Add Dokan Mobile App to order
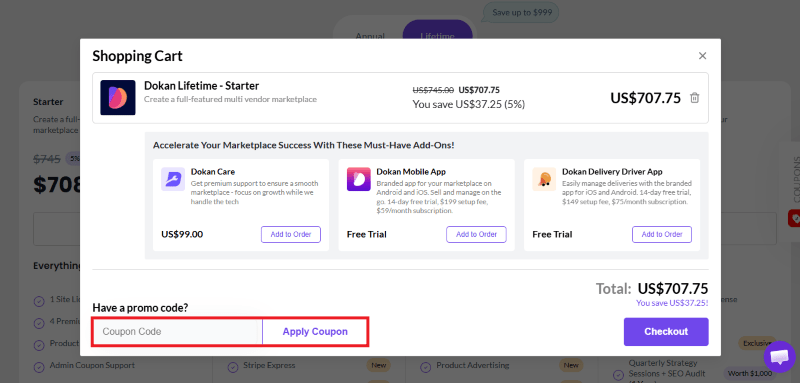Screen dimensions: 800x383 coord(476,235)
